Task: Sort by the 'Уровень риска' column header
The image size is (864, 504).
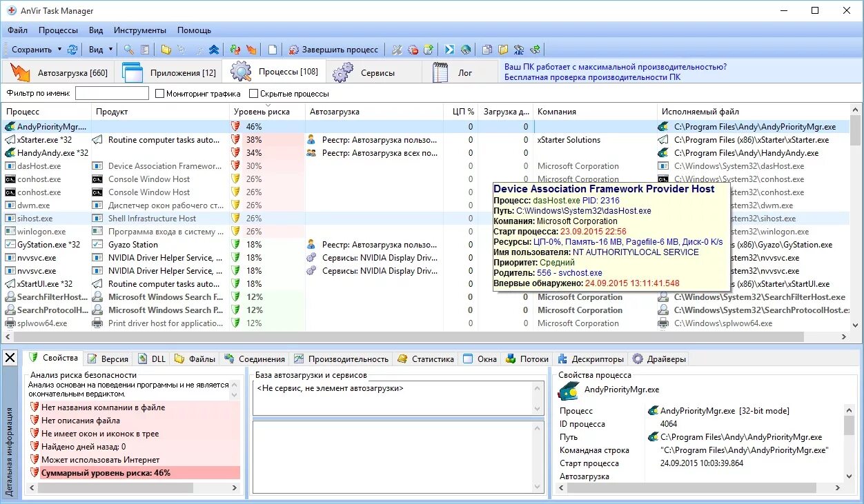Action: (267, 111)
